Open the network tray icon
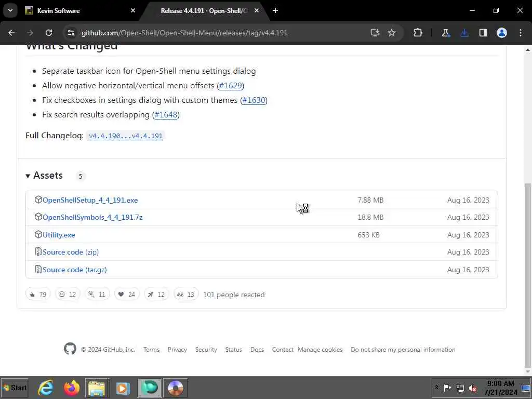Image resolution: width=532 pixels, height=399 pixels. (460, 388)
